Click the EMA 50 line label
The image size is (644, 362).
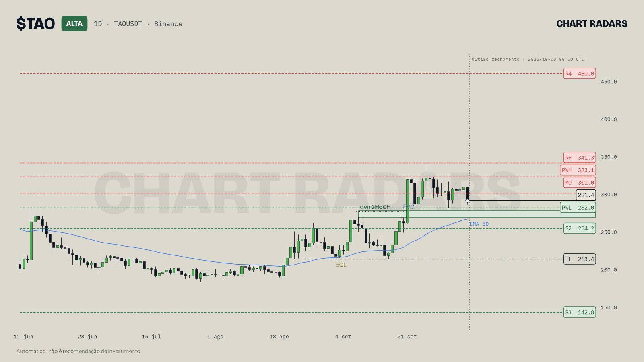coord(479,224)
